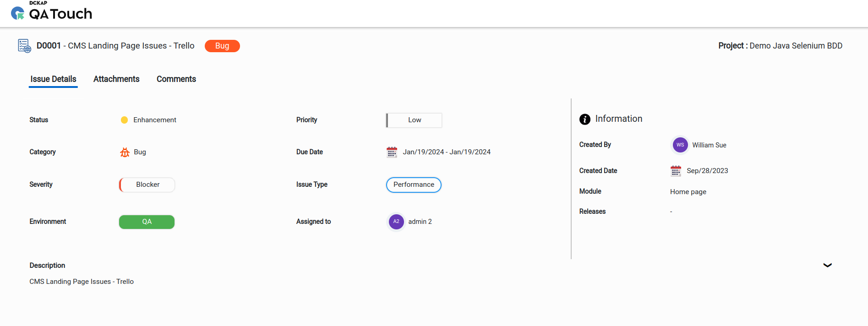Click the Bug category text
The image size is (868, 326).
click(140, 152)
